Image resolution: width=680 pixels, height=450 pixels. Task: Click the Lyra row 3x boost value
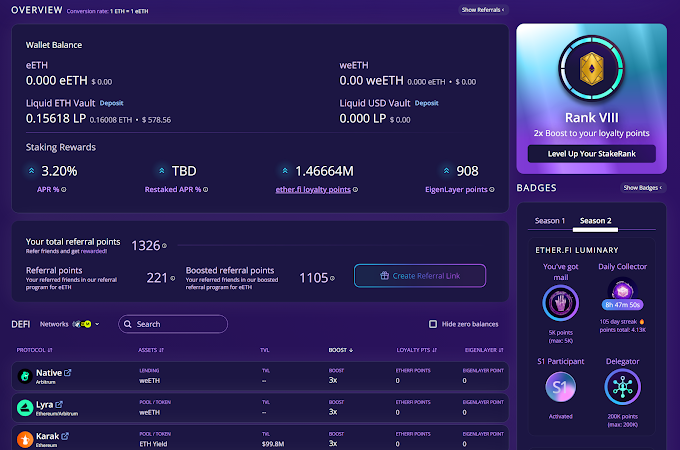coord(333,411)
